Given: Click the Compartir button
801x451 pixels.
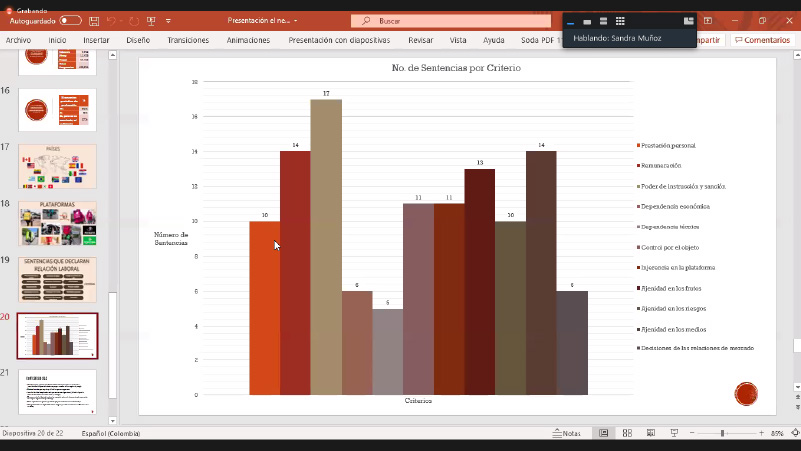Looking at the screenshot, I should pos(710,40).
